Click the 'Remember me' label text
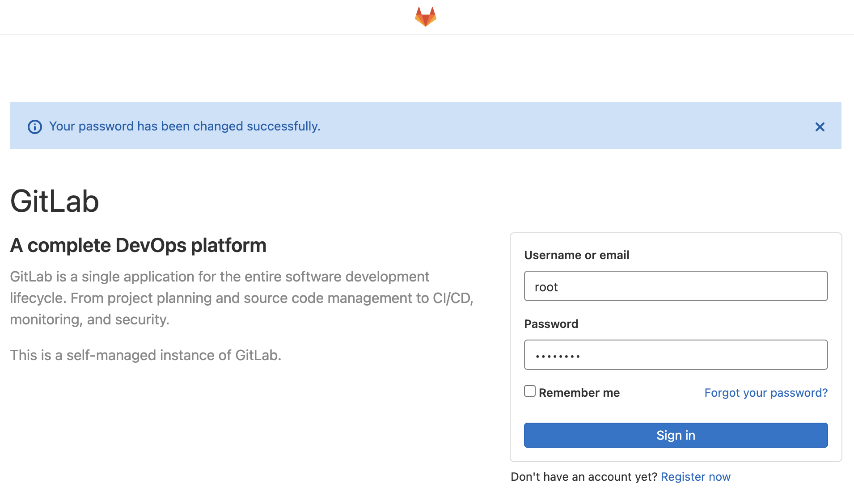The image size is (854, 504). [579, 393]
